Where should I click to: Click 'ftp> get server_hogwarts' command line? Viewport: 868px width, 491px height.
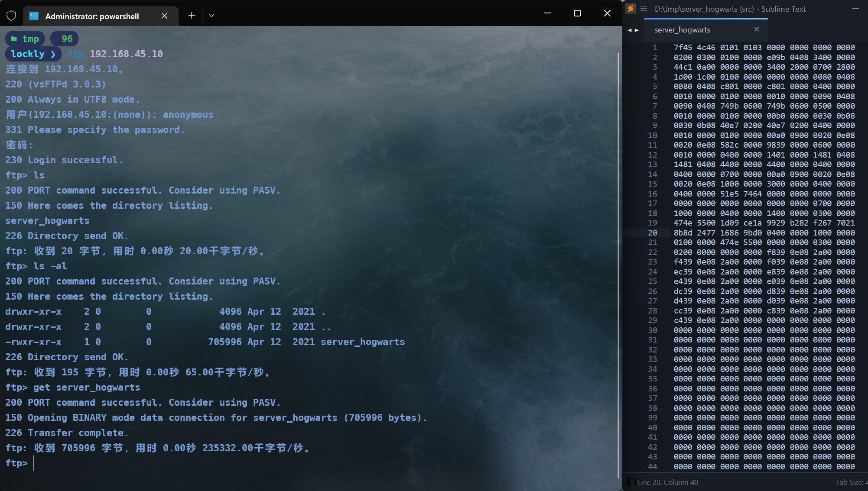(73, 387)
